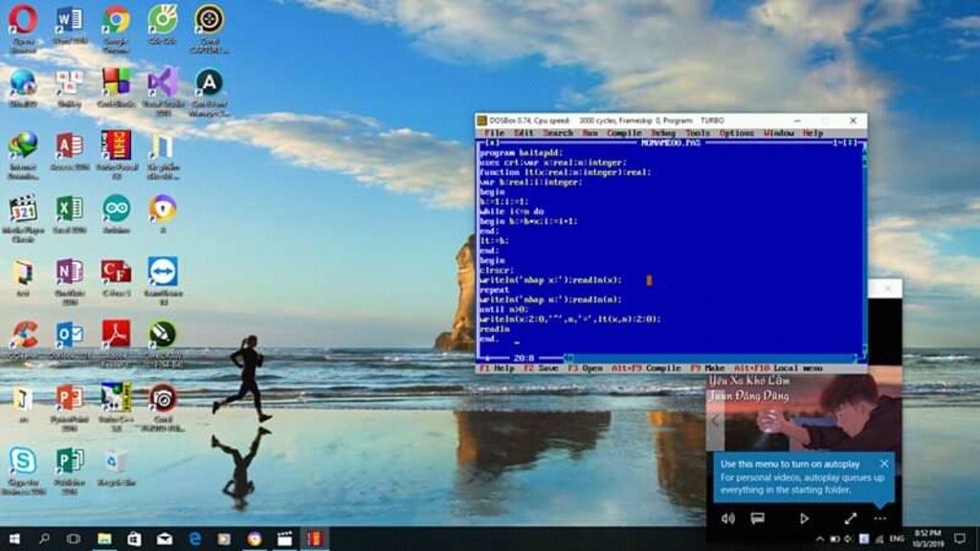Open the Window menu in Turbo Pascal
Image resolution: width=980 pixels, height=551 pixels.
[779, 133]
